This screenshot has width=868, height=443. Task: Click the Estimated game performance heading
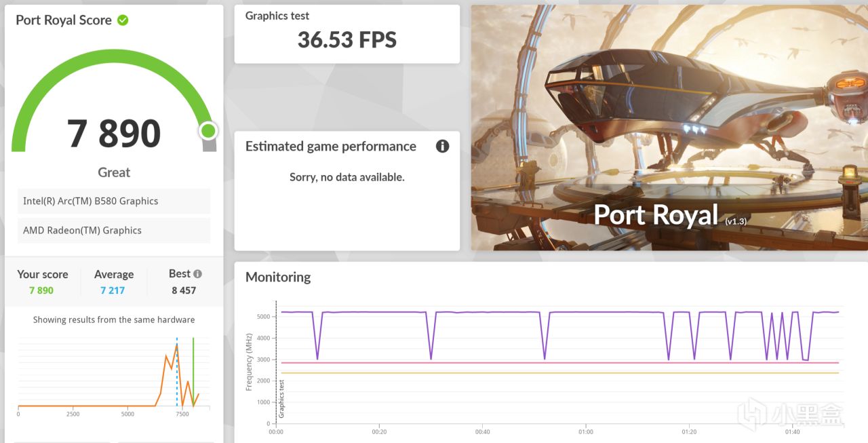coord(331,146)
